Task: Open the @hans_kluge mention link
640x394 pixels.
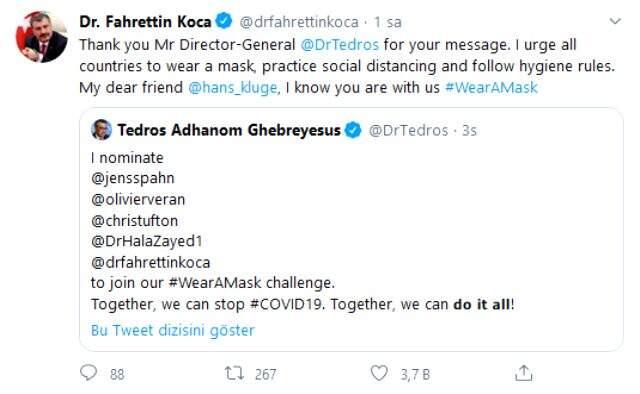Action: point(233,88)
